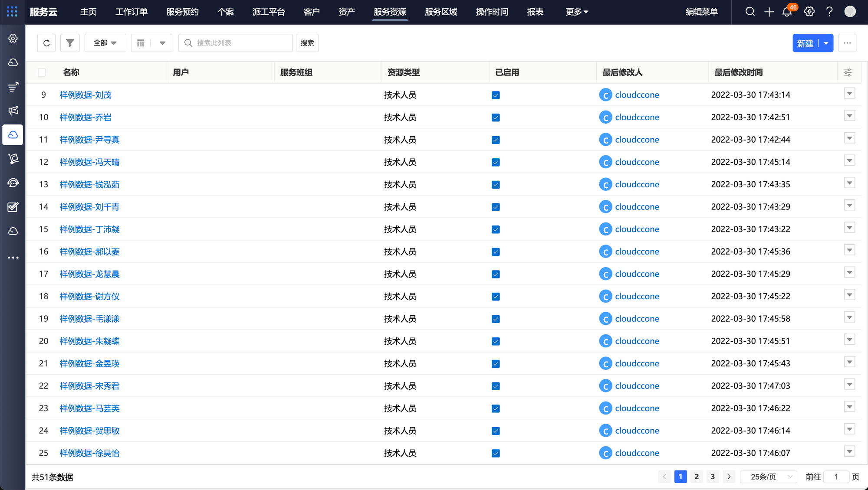Click the help question mark icon
This screenshot has height=490, width=868.
pyautogui.click(x=829, y=12)
